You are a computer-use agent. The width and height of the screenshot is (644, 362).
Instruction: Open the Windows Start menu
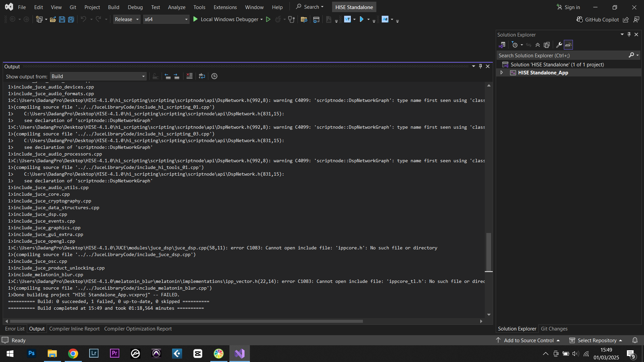click(x=10, y=353)
